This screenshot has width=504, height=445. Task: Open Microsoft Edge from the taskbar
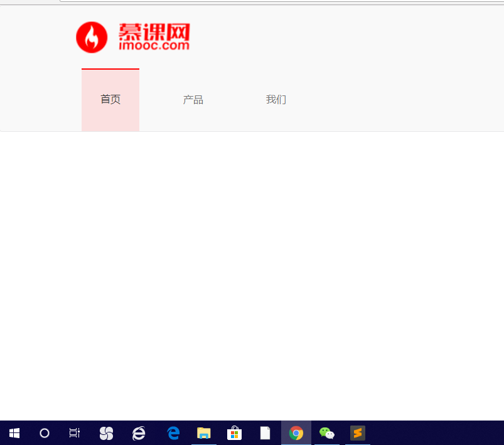(172, 432)
